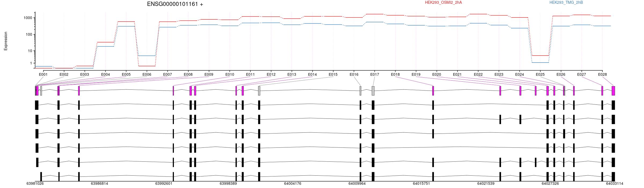644x188 pixels.
Task: Click genomic coordinate 64004176
Action: coord(293,184)
